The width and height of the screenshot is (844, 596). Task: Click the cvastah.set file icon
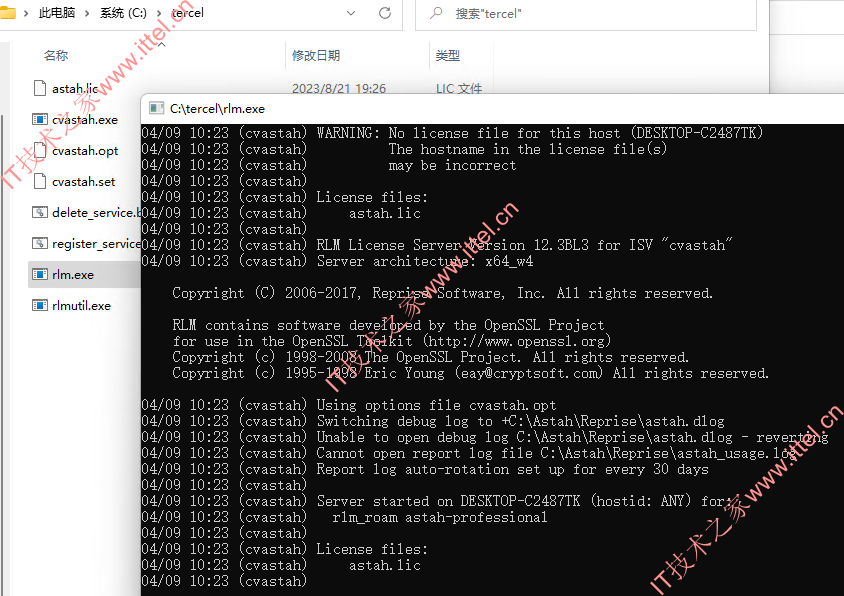40,181
